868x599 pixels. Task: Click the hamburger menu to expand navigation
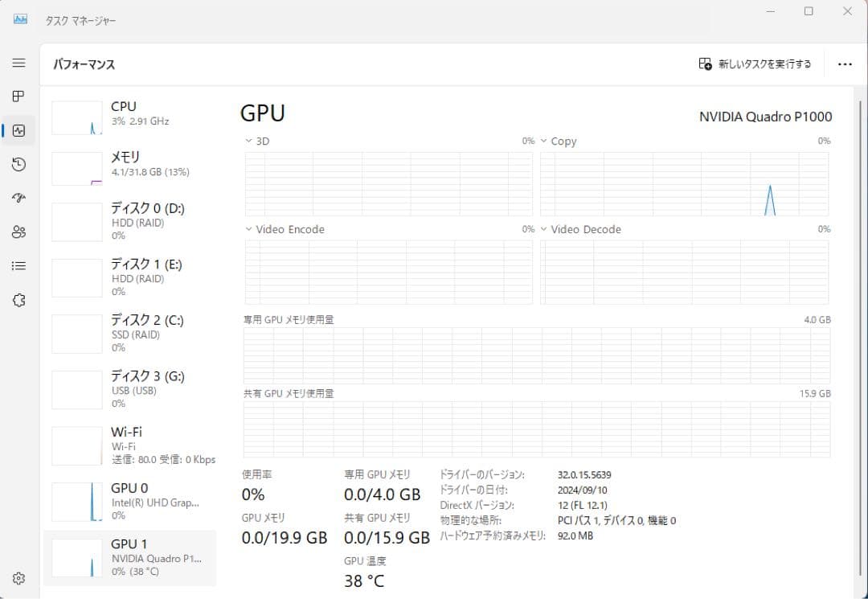tap(19, 63)
